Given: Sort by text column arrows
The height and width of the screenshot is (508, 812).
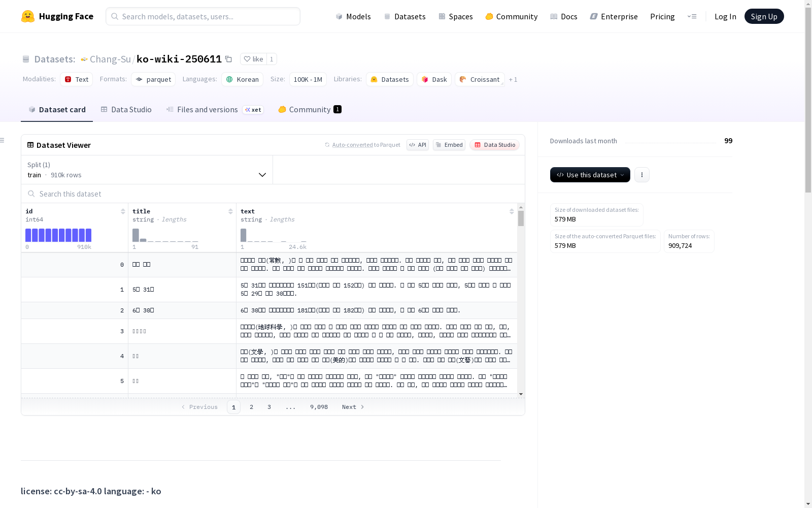Looking at the screenshot, I should [x=512, y=211].
